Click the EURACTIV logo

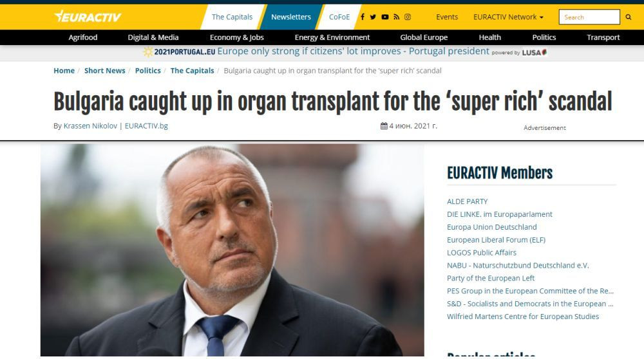point(88,17)
